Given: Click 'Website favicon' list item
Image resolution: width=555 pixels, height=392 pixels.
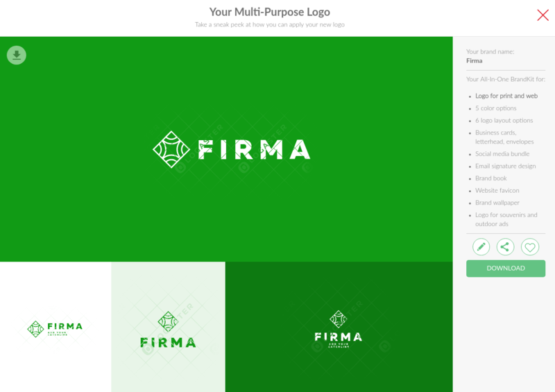Looking at the screenshot, I should (497, 191).
